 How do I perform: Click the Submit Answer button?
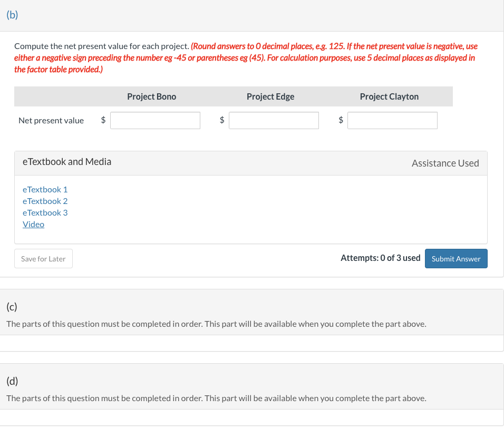456,259
